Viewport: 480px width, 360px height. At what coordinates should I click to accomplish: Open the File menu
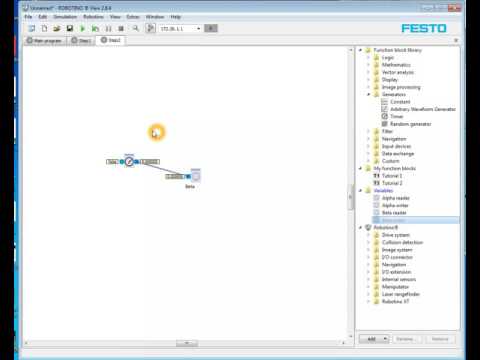tap(28, 17)
